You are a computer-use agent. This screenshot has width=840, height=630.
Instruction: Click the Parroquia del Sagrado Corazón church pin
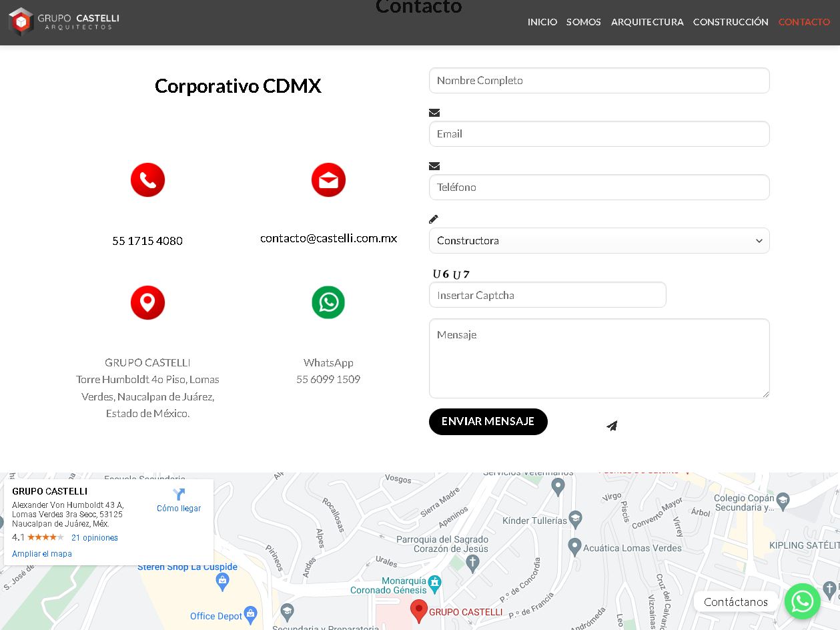click(x=472, y=563)
